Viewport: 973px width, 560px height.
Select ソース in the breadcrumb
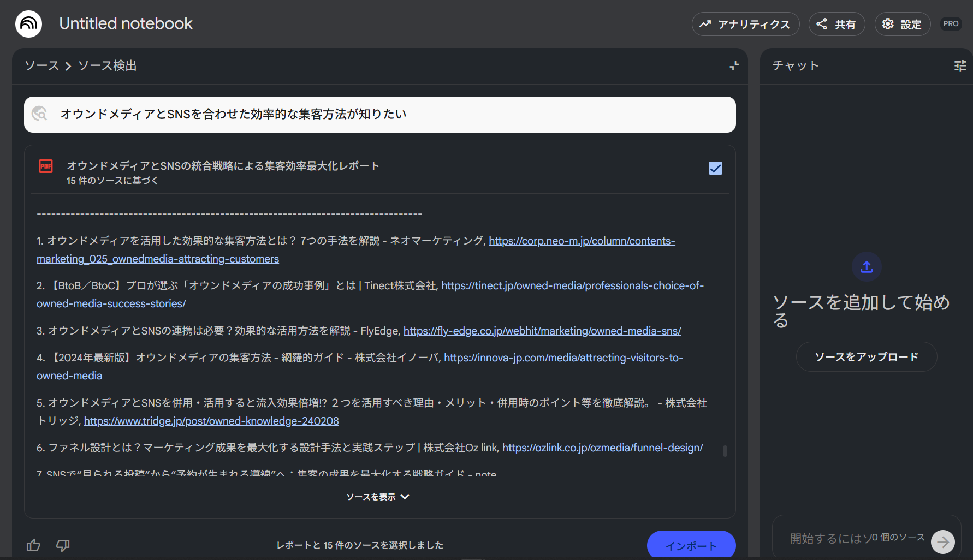point(41,65)
